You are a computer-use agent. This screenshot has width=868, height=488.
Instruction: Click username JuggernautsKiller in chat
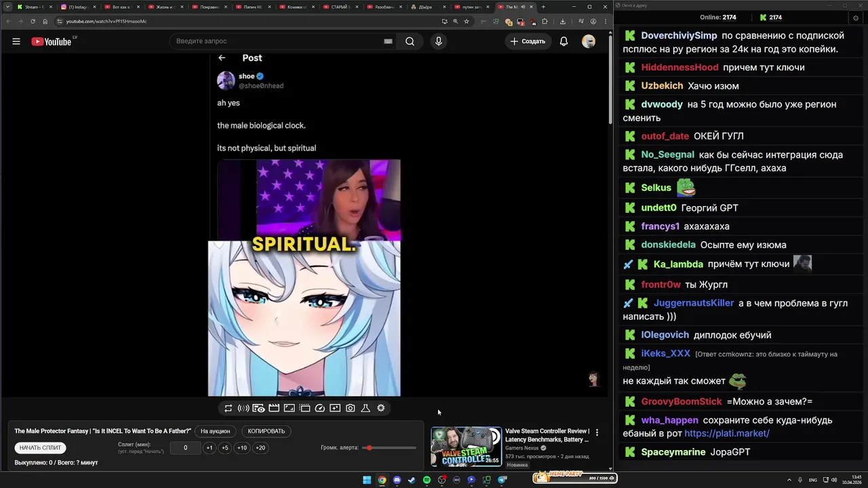point(694,303)
